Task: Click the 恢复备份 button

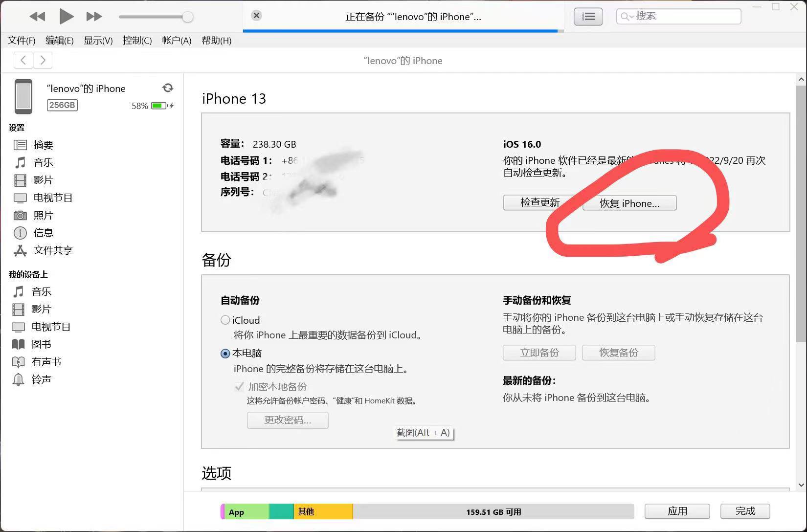Action: (x=618, y=353)
